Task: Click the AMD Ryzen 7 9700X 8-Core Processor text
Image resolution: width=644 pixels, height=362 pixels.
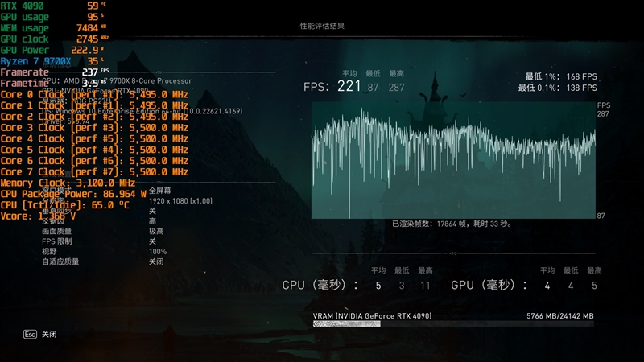Action: (128, 81)
